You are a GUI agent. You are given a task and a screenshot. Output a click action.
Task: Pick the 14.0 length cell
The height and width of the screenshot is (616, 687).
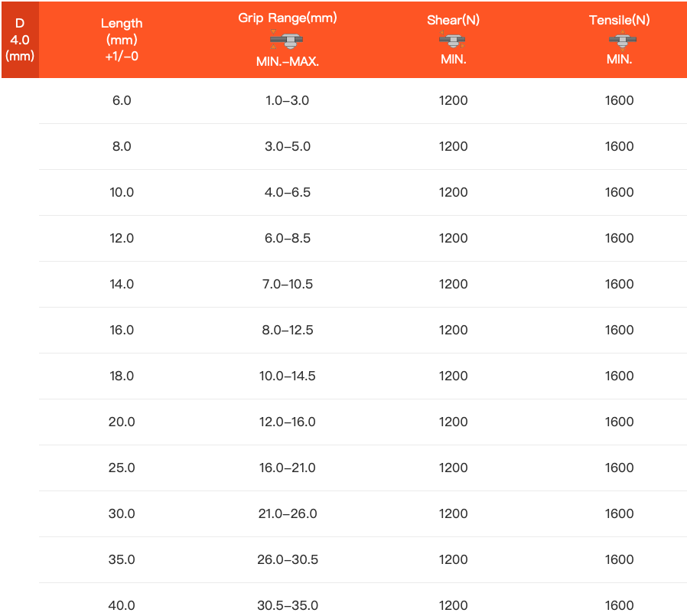tap(122, 284)
